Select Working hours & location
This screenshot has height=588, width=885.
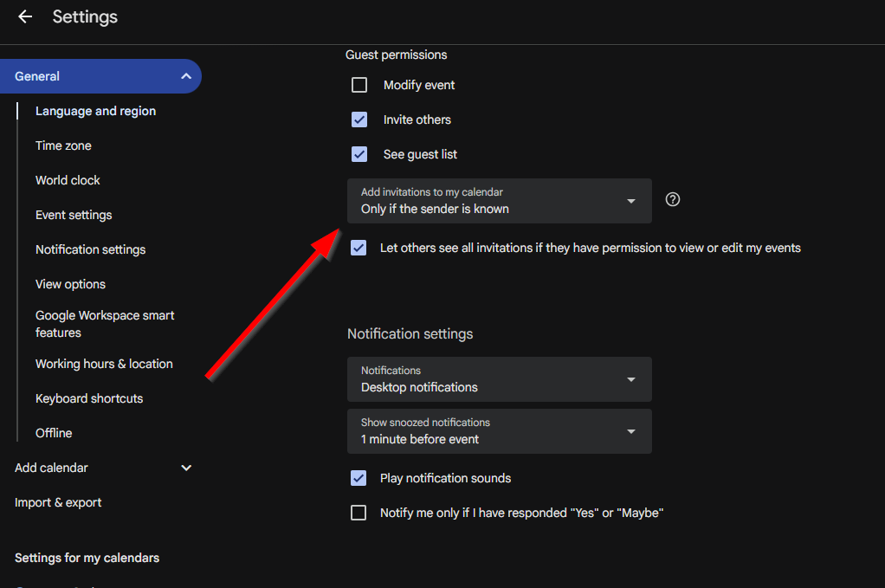coord(104,364)
